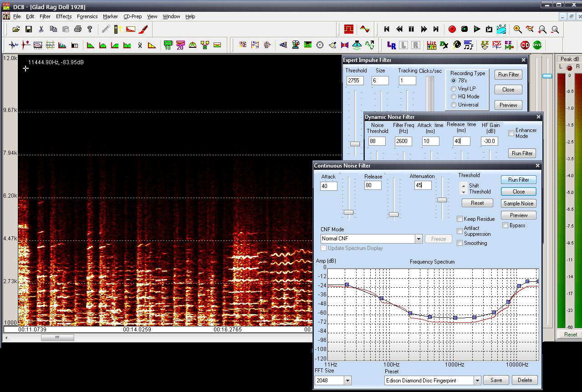Select the left channel L icon

tap(403, 45)
